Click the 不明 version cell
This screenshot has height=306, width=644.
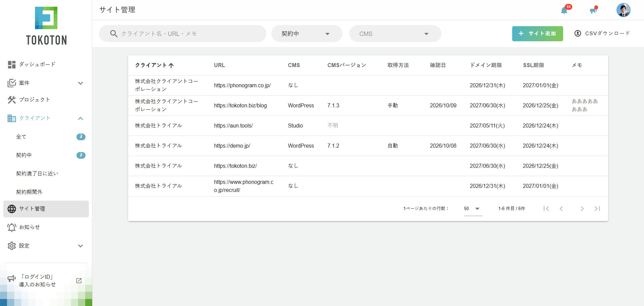click(x=332, y=126)
